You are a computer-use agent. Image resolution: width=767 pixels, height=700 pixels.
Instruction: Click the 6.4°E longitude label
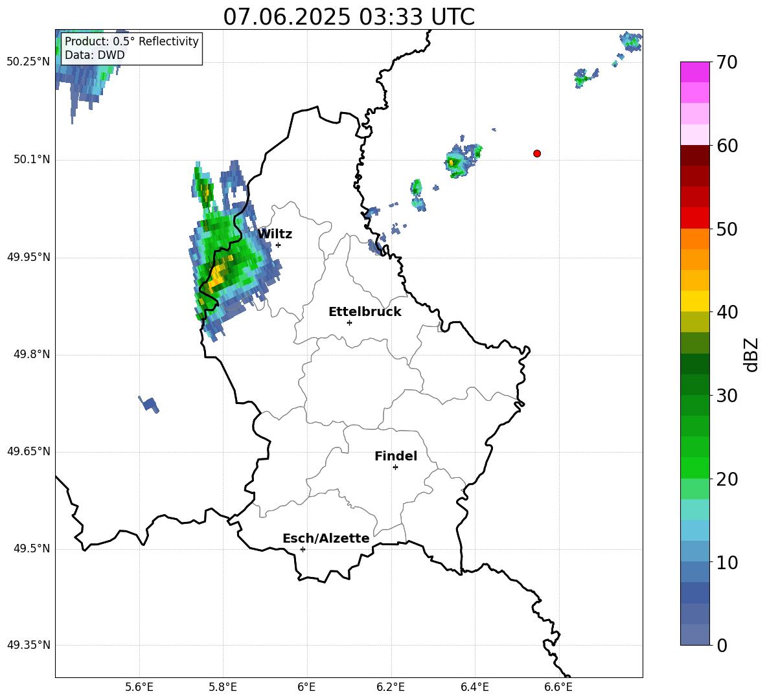coord(474,687)
